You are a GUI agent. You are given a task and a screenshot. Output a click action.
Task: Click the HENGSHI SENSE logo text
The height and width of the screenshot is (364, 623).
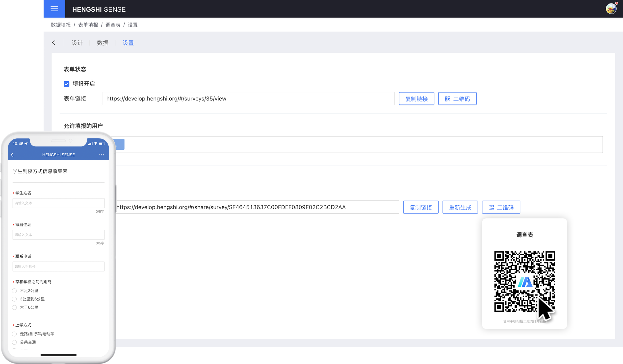(x=99, y=9)
